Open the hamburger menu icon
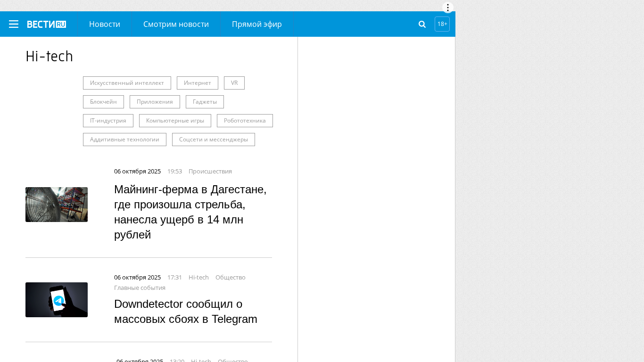The height and width of the screenshot is (362, 644). click(14, 24)
